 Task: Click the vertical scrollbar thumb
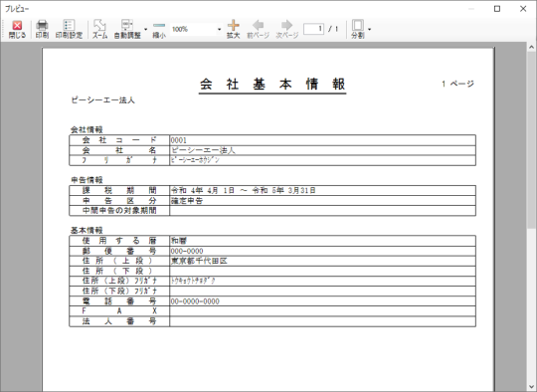coord(531,139)
